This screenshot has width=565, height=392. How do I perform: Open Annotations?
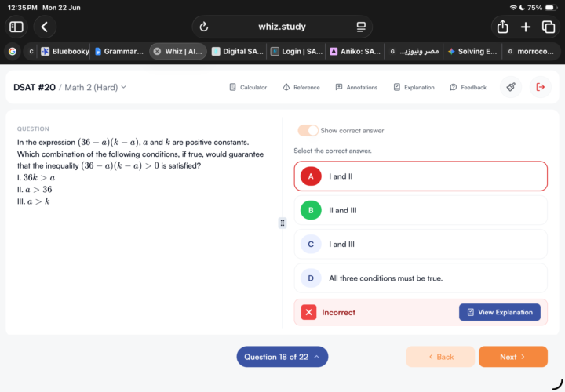click(x=356, y=88)
